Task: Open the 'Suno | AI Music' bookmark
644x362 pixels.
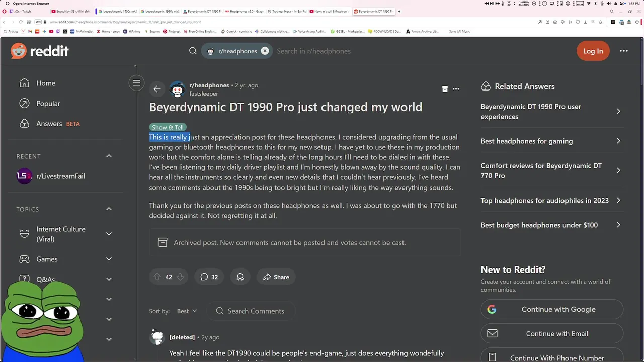Action: pyautogui.click(x=459, y=31)
